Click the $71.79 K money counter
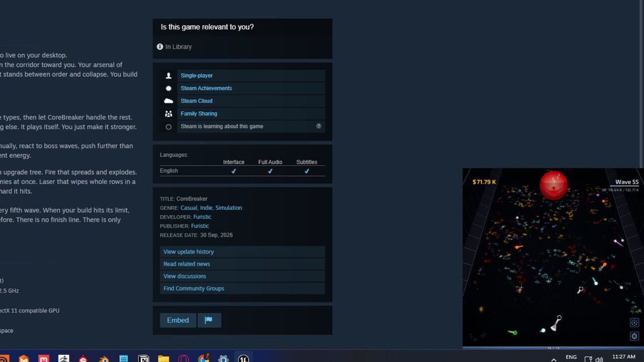 coord(484,182)
